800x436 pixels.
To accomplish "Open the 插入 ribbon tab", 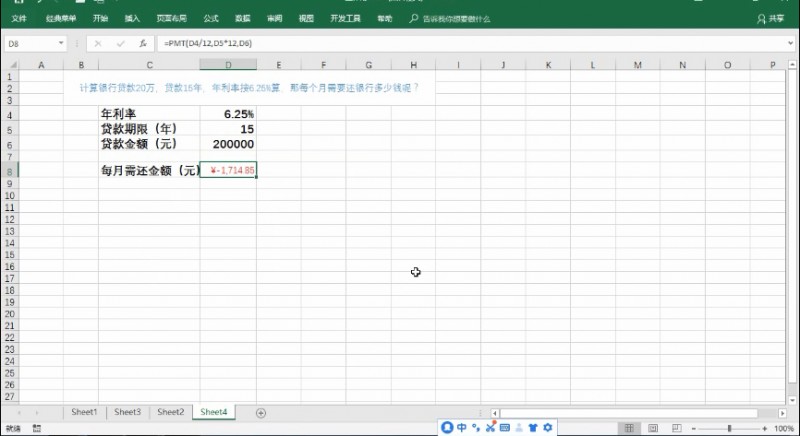I will tap(132, 18).
